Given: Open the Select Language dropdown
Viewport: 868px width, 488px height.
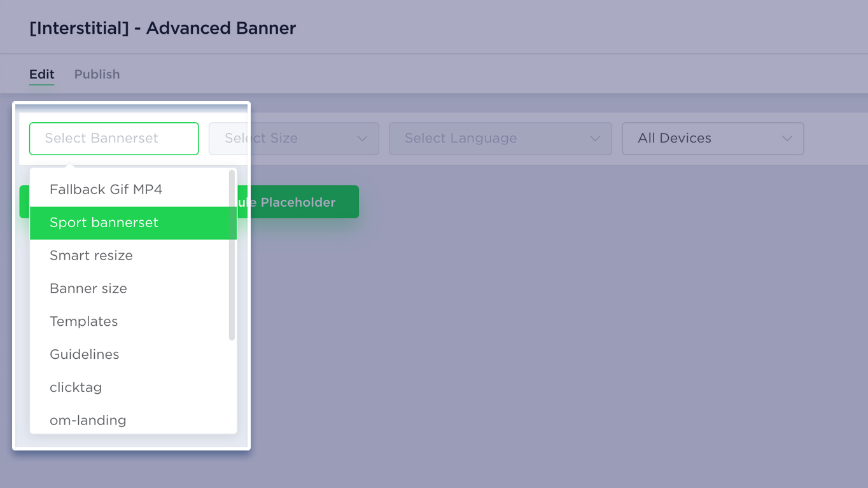Looking at the screenshot, I should pos(500,139).
